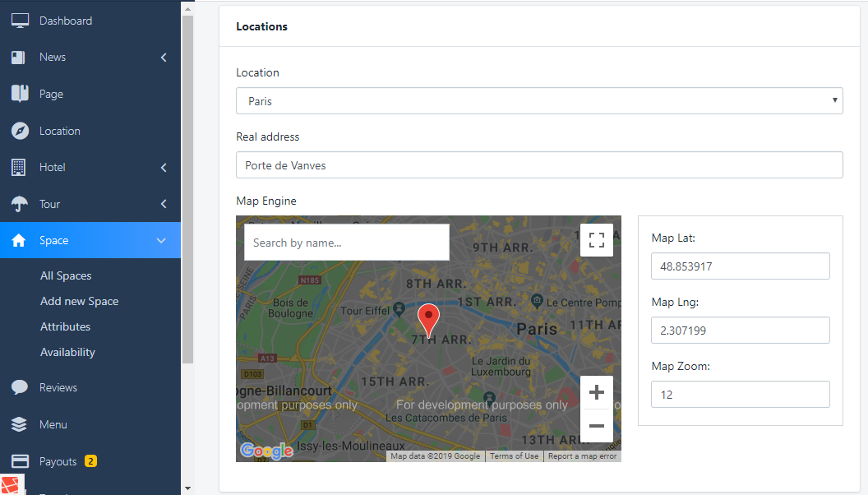Viewport: 868px width, 495px height.
Task: Zoom out on the map
Action: [597, 426]
